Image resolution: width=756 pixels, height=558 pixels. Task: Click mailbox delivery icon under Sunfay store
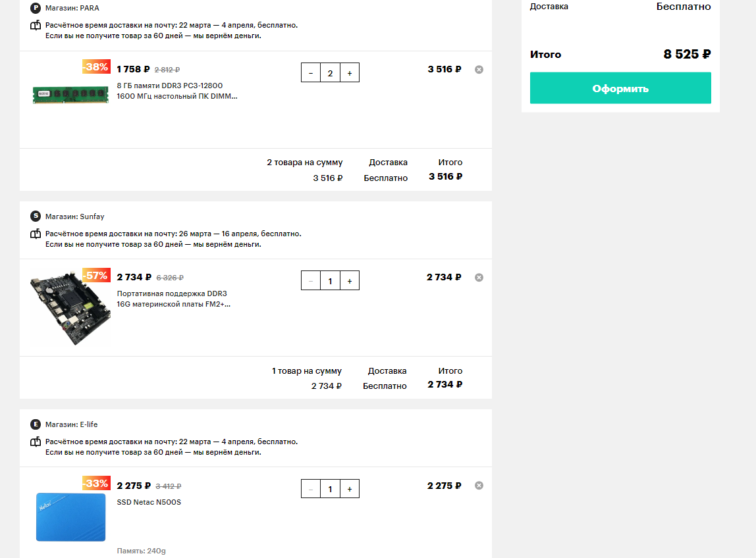tap(35, 234)
